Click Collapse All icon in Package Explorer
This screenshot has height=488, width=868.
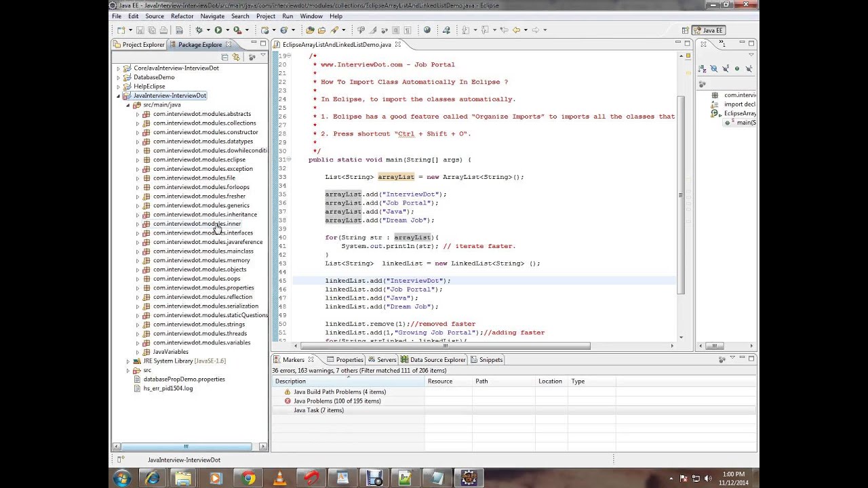(x=224, y=56)
